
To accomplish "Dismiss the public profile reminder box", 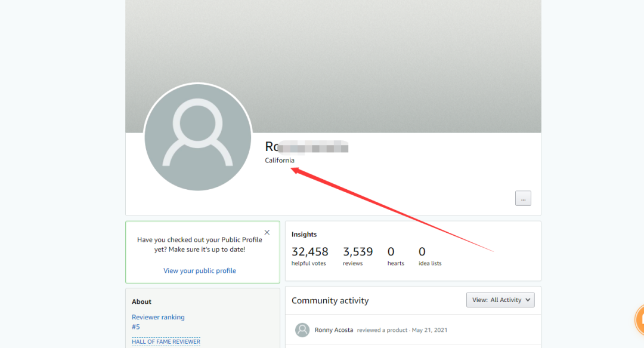I will [267, 232].
